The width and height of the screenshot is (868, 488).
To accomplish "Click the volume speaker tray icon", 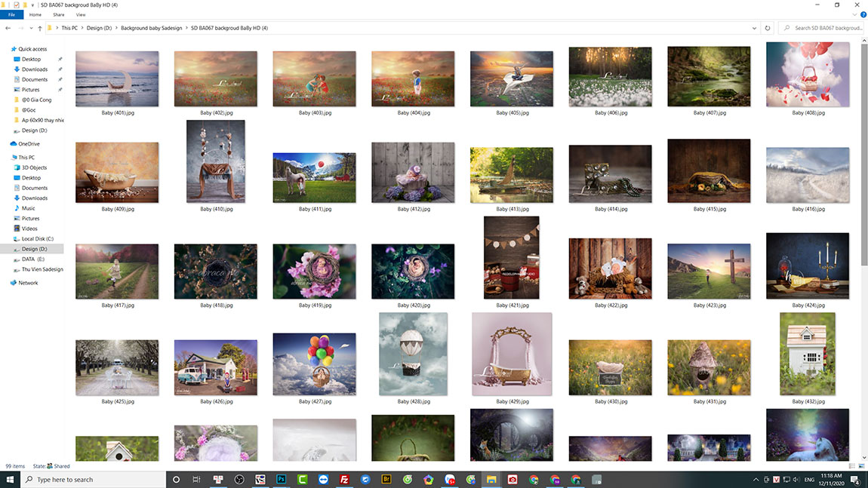I will [796, 480].
